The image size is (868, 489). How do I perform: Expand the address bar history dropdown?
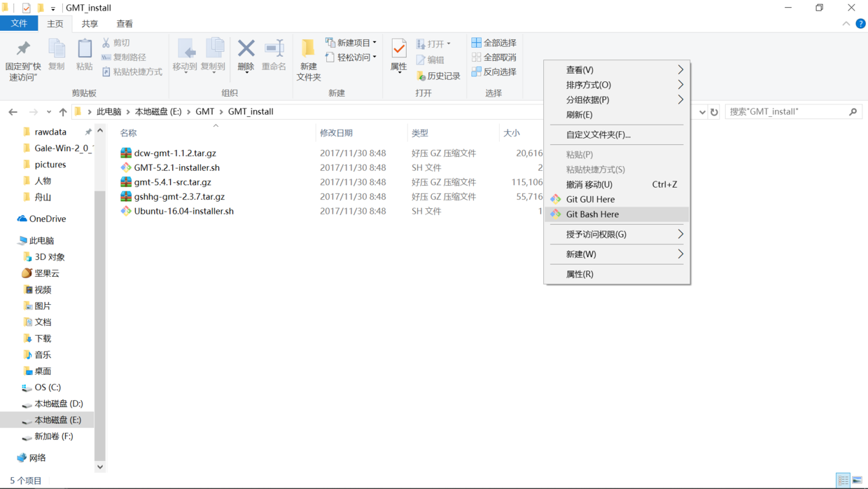coord(702,112)
